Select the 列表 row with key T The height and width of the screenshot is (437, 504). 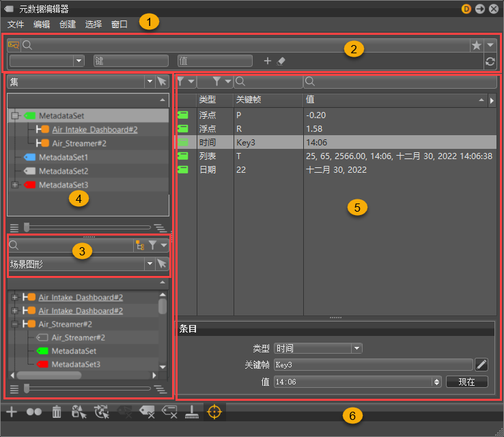(x=336, y=156)
